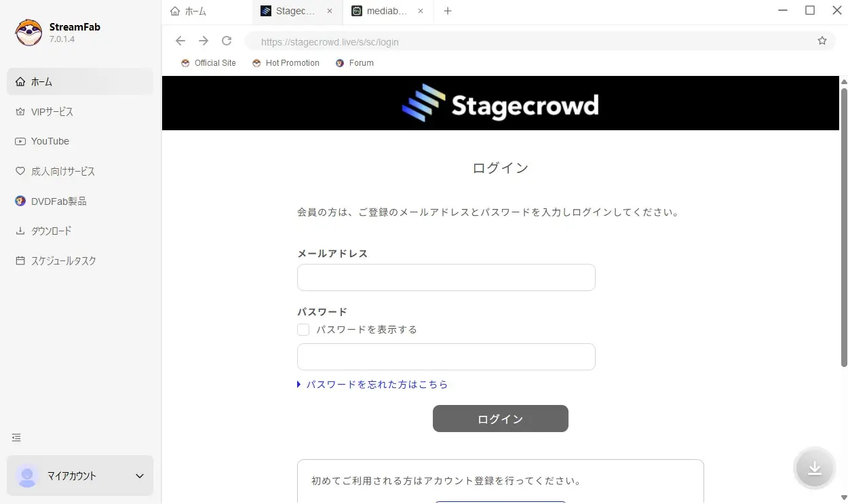
Task: Click the calendar icon beside スケジュールタスク
Action: (x=20, y=260)
